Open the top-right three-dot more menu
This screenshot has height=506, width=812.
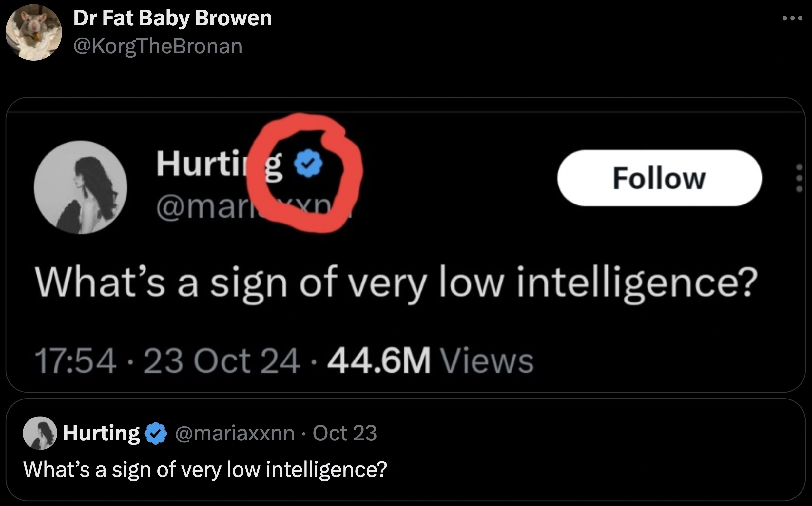point(792,18)
